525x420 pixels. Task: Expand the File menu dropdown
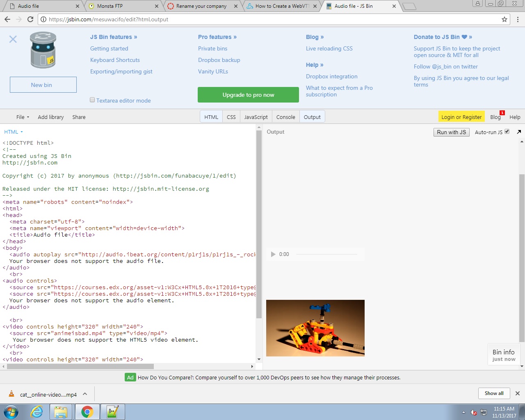[x=23, y=117]
